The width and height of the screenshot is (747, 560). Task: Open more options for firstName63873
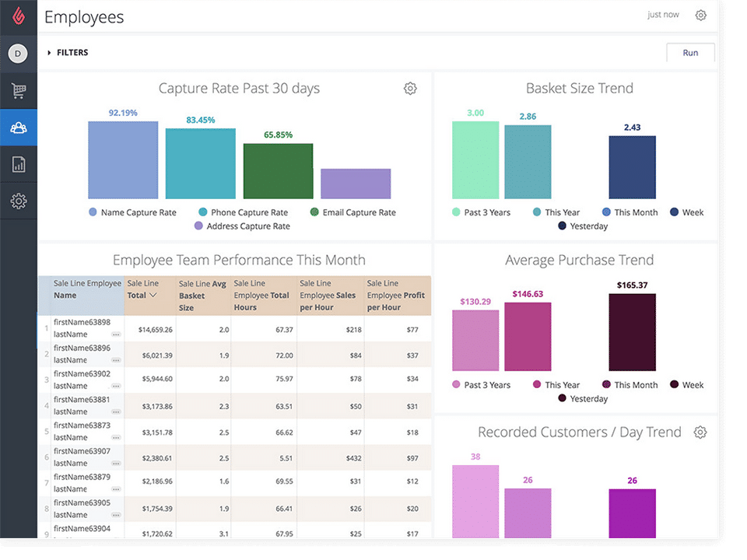point(116,437)
